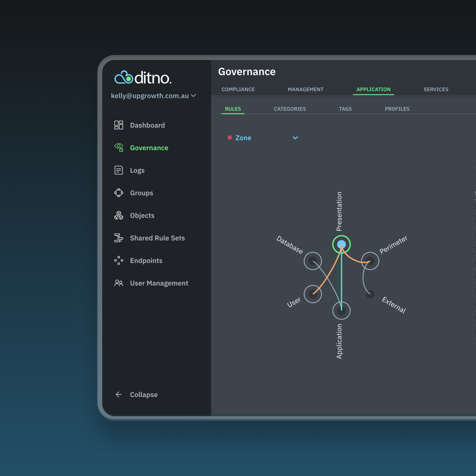Switch to the Management tab
Image resolution: width=476 pixels, height=476 pixels.
pyautogui.click(x=306, y=89)
